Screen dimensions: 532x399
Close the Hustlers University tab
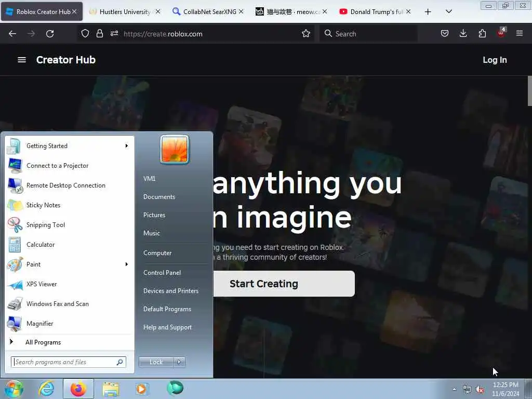tap(157, 11)
